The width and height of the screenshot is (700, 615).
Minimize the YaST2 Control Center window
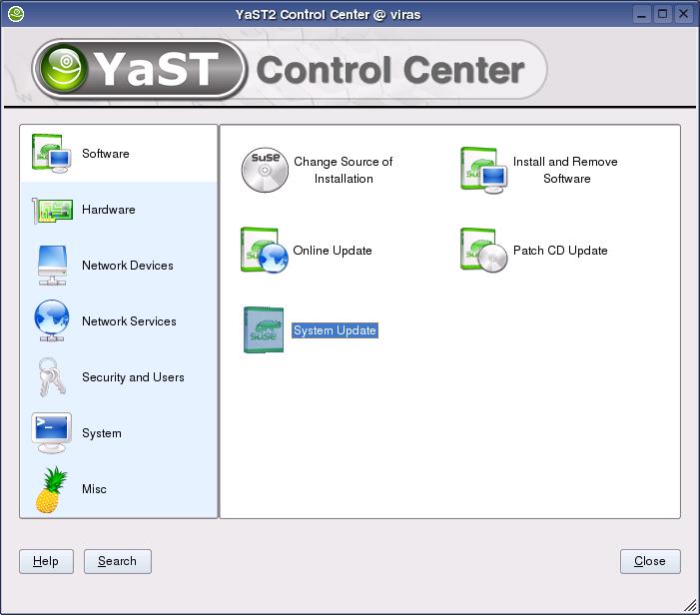click(x=642, y=14)
